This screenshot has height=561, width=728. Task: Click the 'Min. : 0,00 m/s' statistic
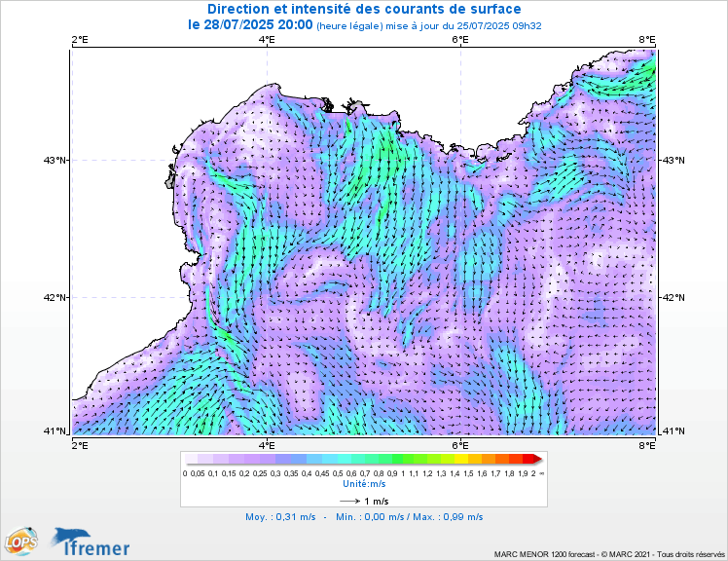click(x=370, y=517)
